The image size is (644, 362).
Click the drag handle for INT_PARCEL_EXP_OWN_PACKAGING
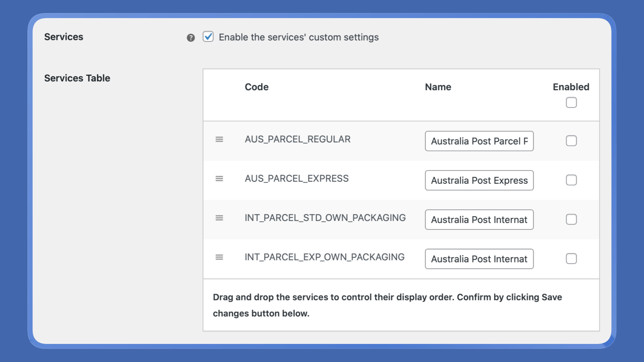pyautogui.click(x=219, y=257)
